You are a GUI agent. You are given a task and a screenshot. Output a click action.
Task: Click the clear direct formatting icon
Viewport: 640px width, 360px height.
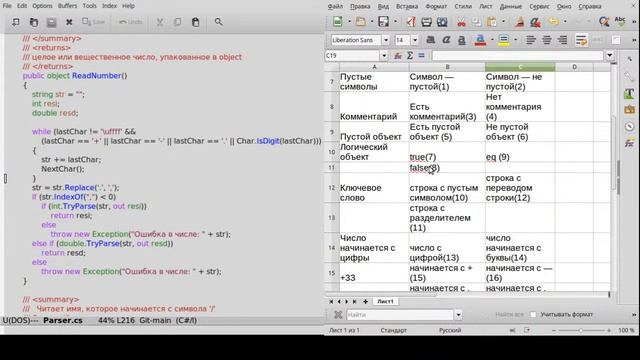point(536,22)
